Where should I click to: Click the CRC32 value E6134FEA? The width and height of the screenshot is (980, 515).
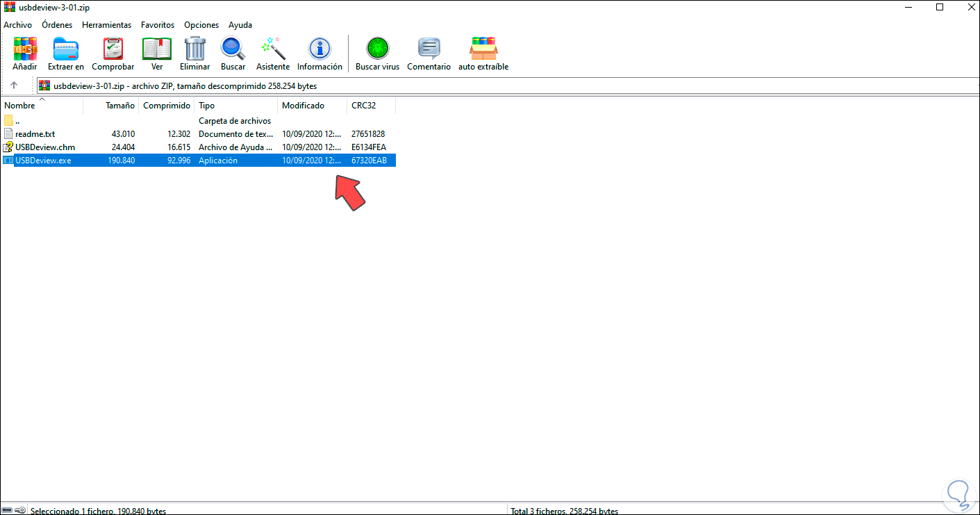(368, 147)
